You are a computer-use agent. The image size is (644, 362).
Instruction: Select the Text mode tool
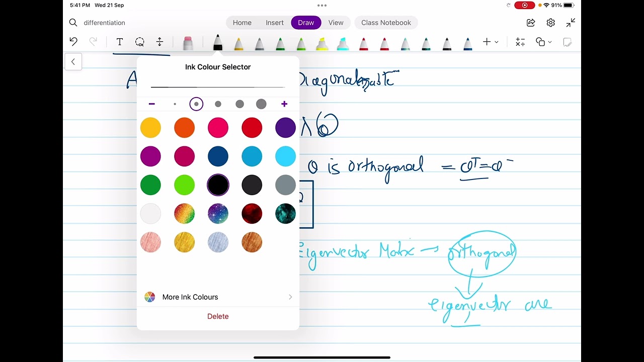[x=119, y=42]
